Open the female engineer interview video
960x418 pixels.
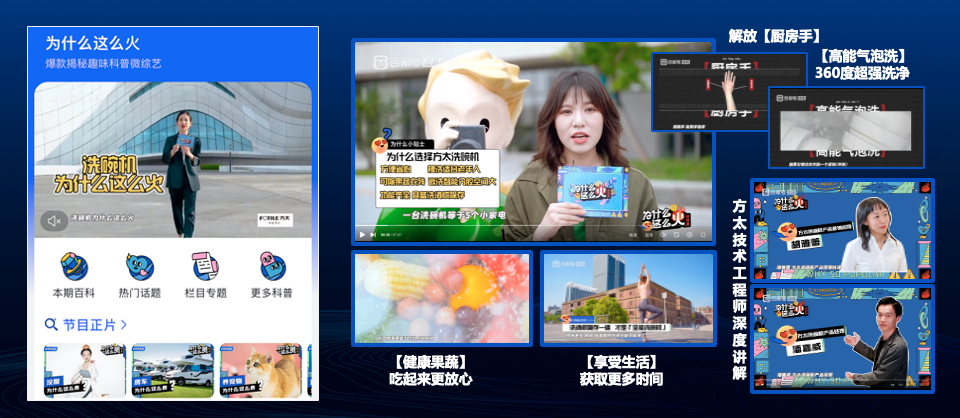(842, 230)
